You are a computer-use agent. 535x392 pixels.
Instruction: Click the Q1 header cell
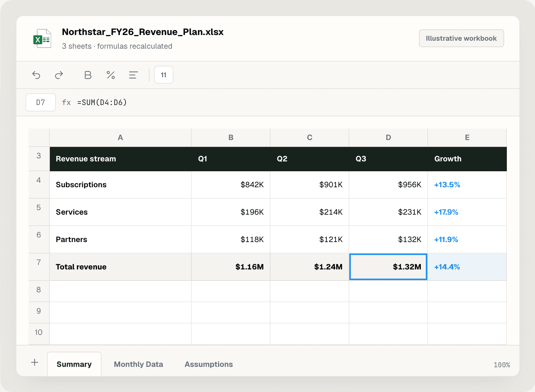[x=231, y=159]
